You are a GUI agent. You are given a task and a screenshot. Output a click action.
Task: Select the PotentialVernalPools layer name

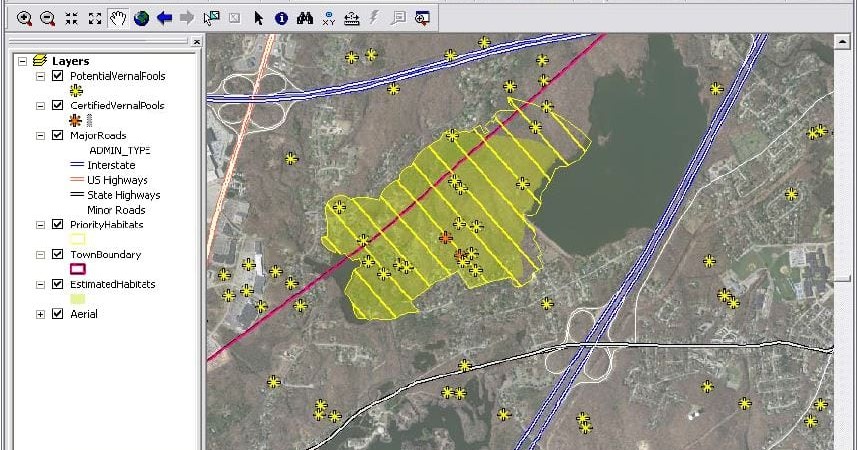click(118, 76)
